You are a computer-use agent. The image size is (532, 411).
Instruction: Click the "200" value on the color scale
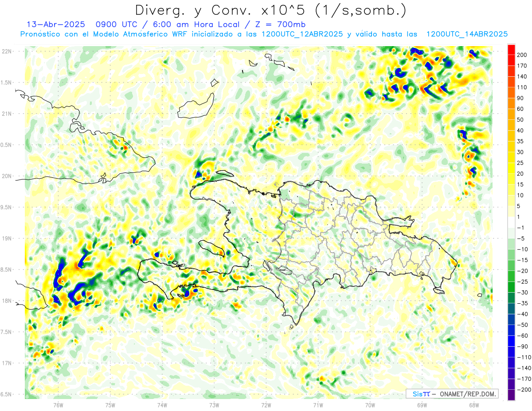click(523, 55)
